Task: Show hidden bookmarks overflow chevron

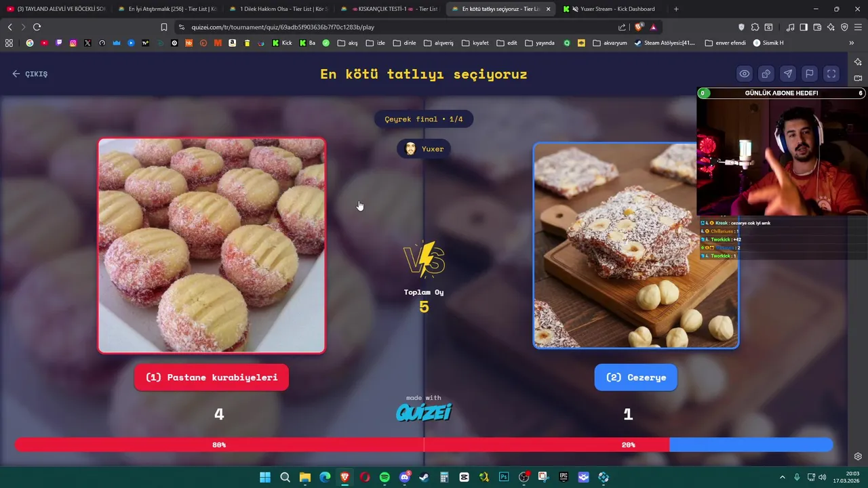Action: 852,43
